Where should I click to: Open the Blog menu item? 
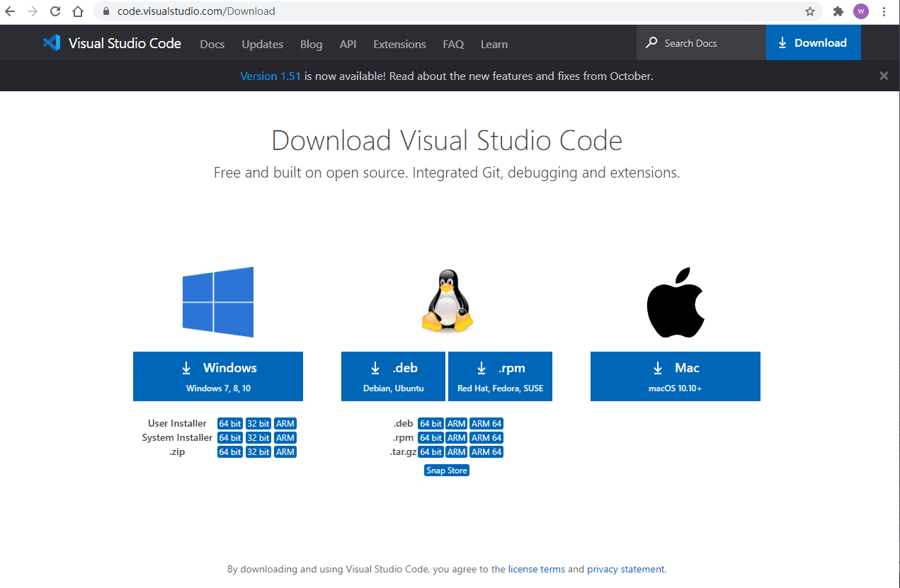[x=312, y=44]
